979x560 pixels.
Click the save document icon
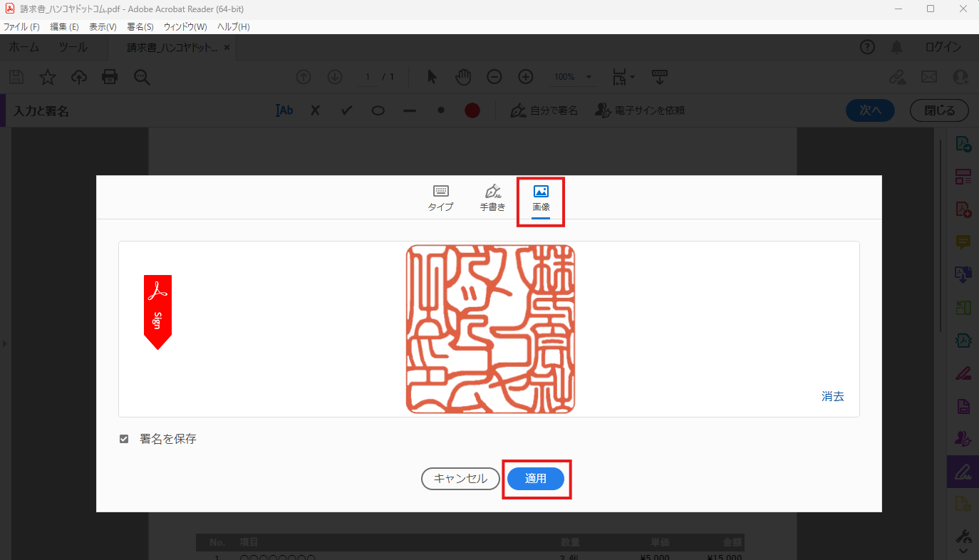[x=16, y=76]
